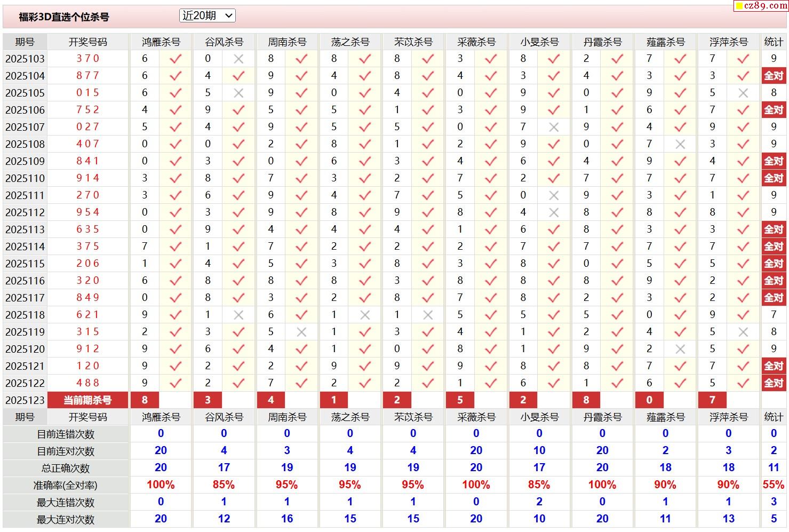Click the X mark for 谷风杀号 in row 2025105
789x532 pixels.
click(x=238, y=93)
